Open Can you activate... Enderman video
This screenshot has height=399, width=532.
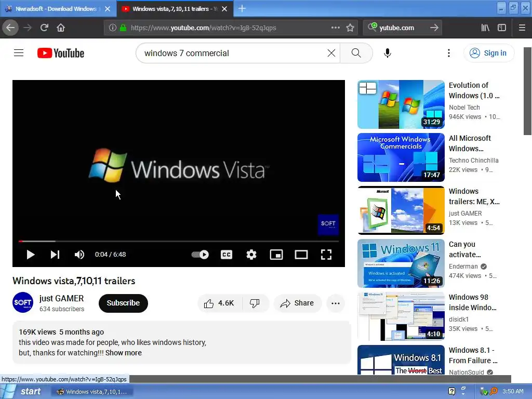click(401, 263)
